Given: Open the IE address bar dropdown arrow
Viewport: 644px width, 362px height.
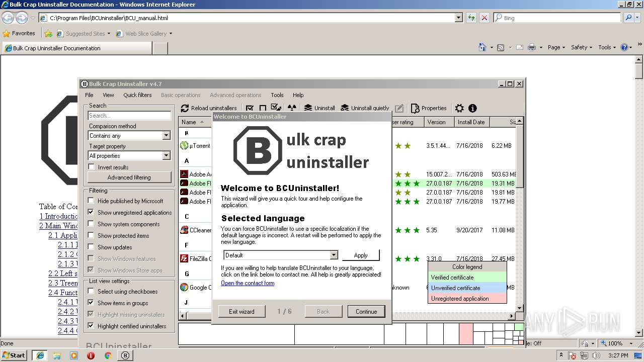Looking at the screenshot, I should tap(458, 18).
